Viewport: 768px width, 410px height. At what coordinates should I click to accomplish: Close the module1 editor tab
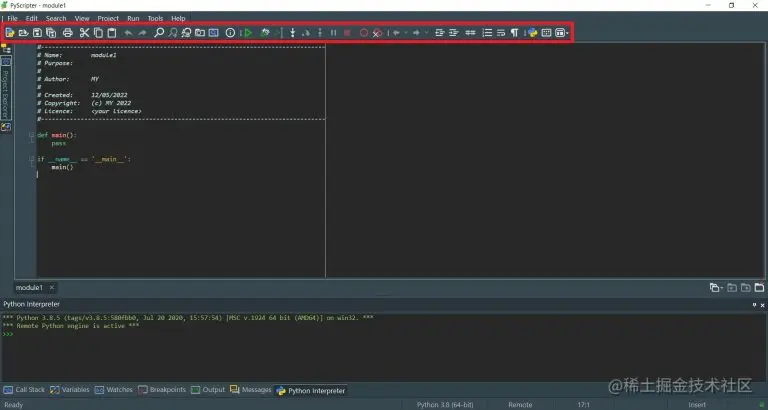(51, 288)
